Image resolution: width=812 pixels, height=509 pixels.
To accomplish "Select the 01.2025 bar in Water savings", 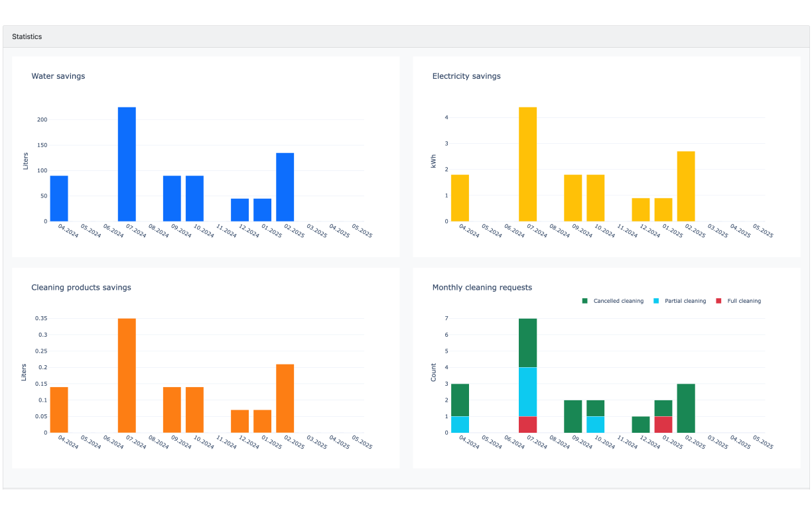I will pyautogui.click(x=262, y=210).
